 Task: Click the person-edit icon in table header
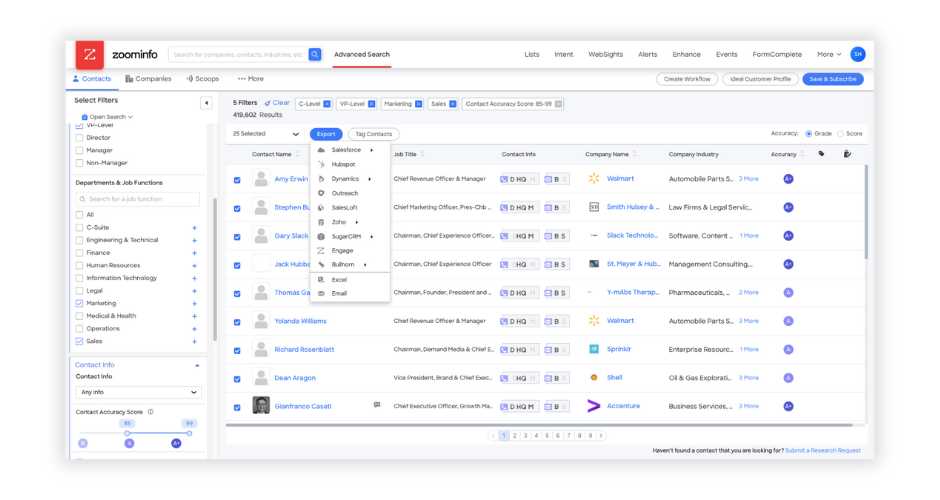click(847, 154)
